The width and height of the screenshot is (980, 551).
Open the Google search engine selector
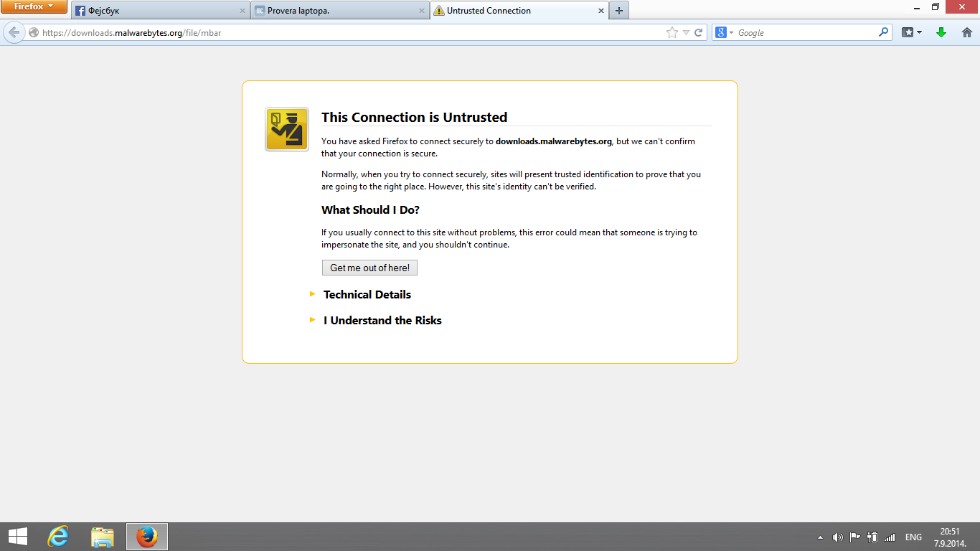coord(724,32)
